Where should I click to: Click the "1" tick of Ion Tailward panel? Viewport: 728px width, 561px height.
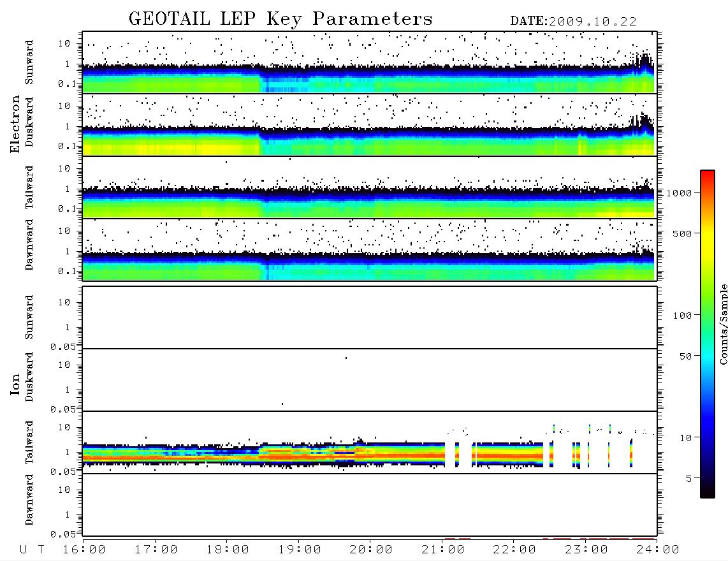(x=68, y=453)
